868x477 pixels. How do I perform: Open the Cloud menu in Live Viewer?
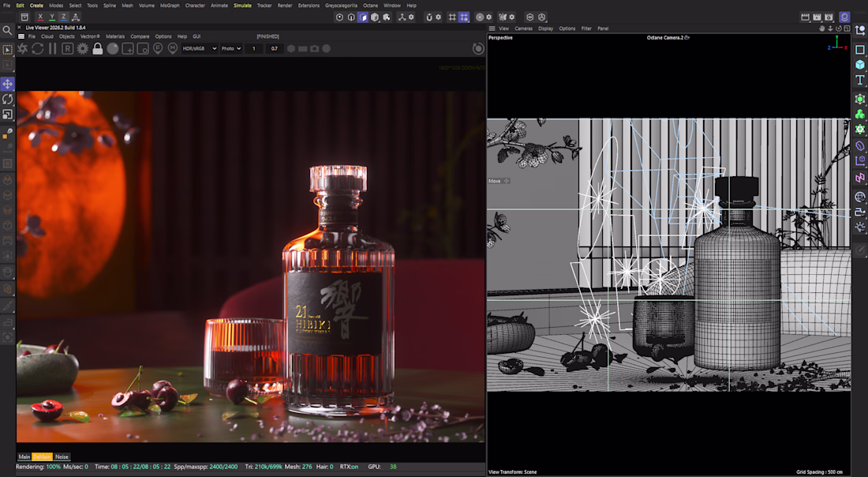click(47, 36)
